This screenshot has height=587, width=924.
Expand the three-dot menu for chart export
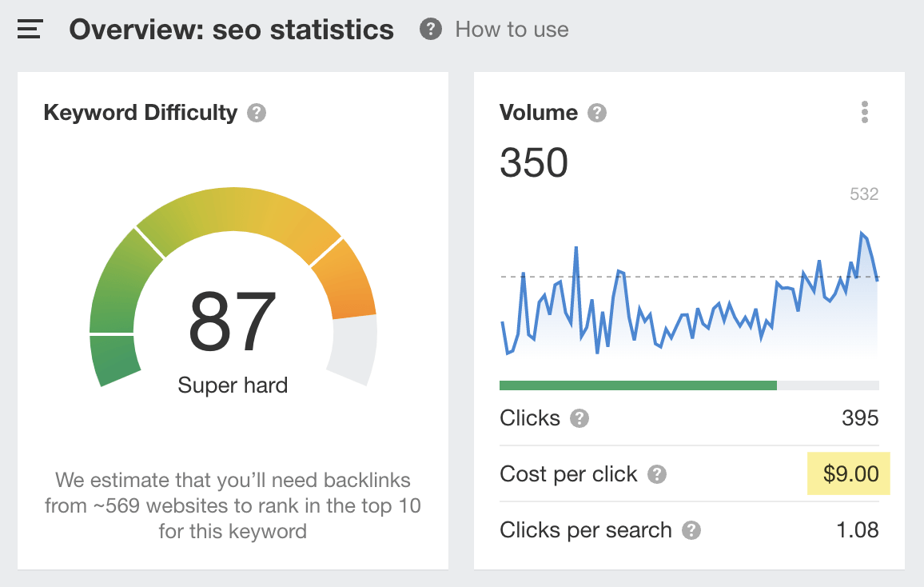(x=864, y=113)
